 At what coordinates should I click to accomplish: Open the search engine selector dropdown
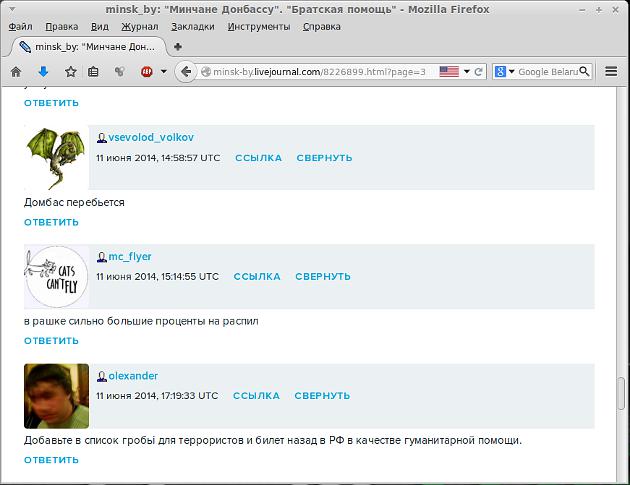click(x=511, y=72)
